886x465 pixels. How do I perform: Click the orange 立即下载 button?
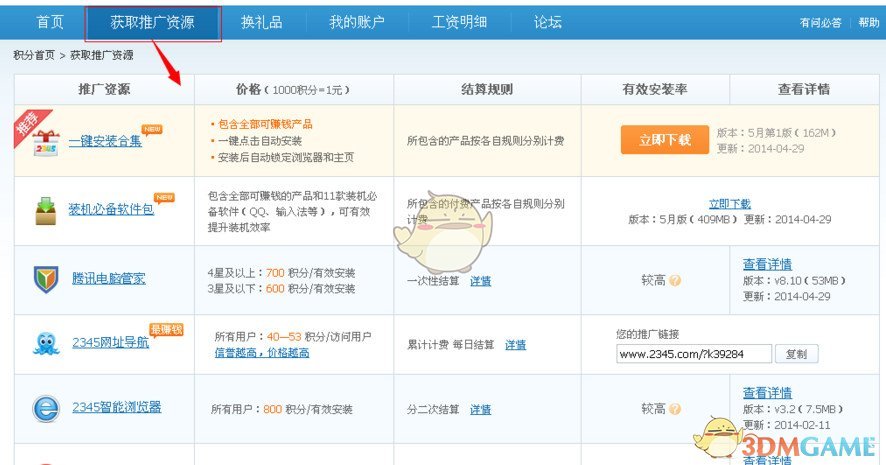(664, 140)
